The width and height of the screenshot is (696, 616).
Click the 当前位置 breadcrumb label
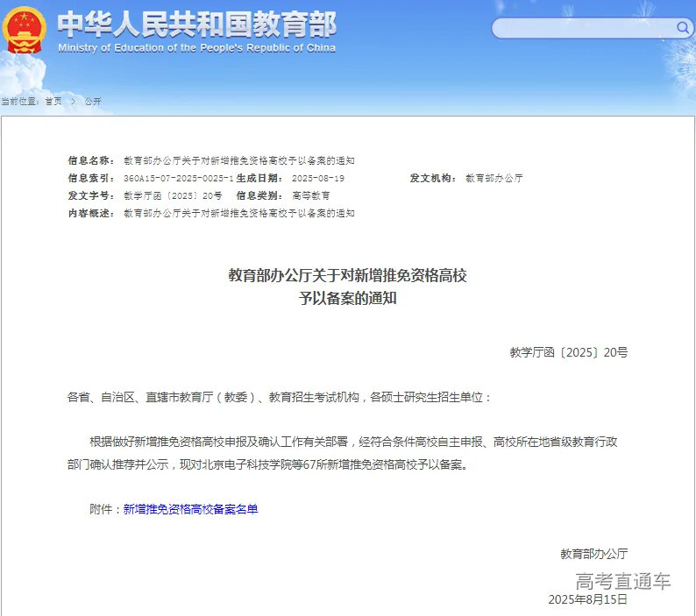pos(20,101)
